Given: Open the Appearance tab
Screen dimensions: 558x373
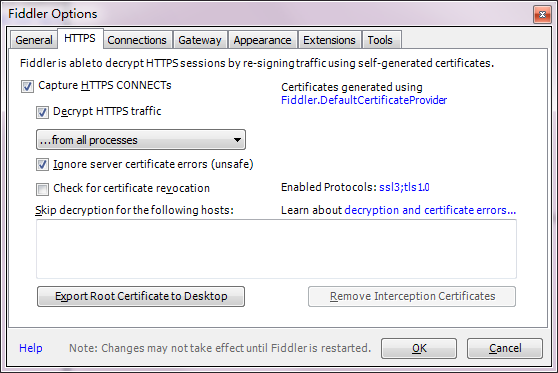Looking at the screenshot, I should tap(263, 40).
